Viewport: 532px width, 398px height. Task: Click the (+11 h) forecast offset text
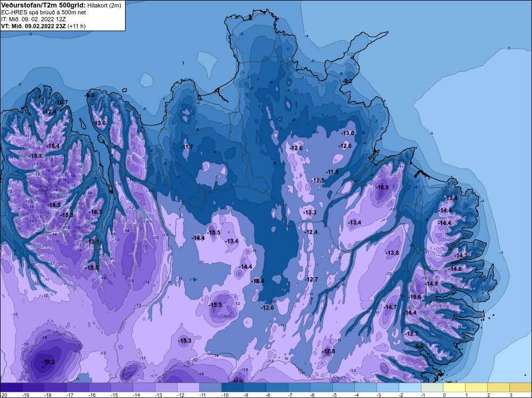tap(77, 26)
